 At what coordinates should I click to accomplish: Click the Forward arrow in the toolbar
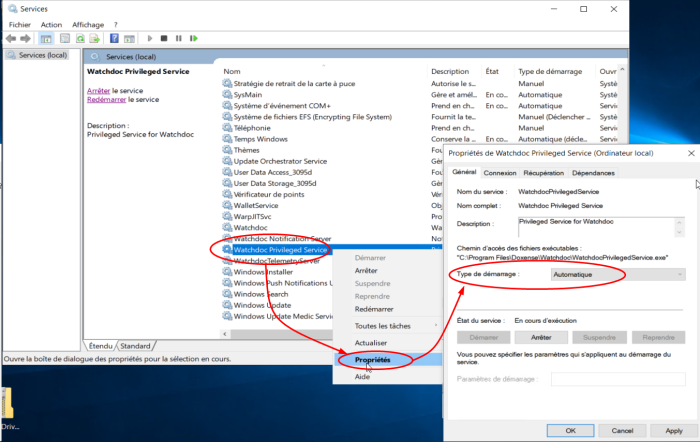27,38
